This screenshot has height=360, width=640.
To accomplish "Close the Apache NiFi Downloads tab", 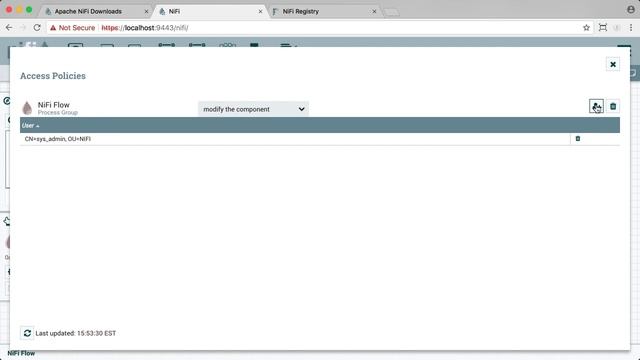I will [x=146, y=11].
